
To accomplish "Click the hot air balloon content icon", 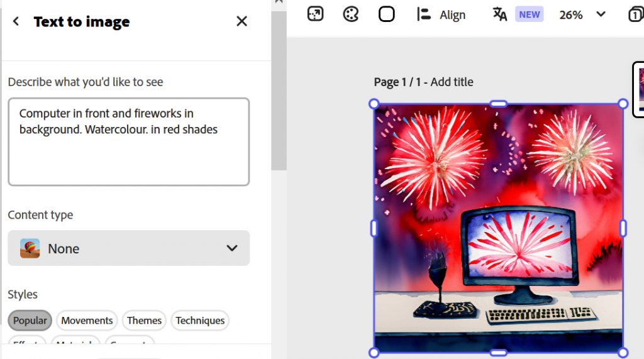I will pos(30,248).
